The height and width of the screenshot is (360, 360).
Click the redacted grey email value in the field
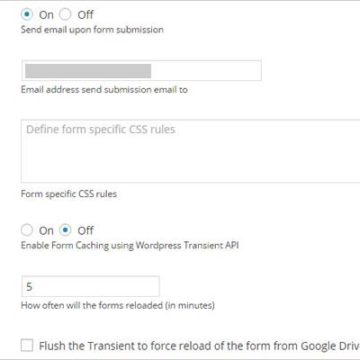(88, 71)
